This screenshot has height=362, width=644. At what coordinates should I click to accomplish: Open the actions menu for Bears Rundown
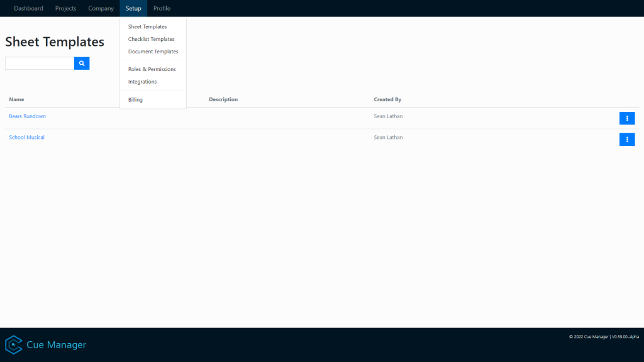click(627, 118)
